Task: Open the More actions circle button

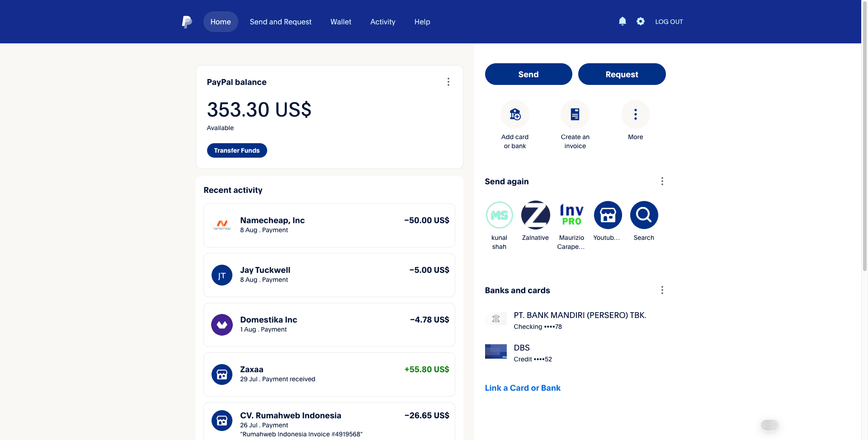Action: coord(636,114)
